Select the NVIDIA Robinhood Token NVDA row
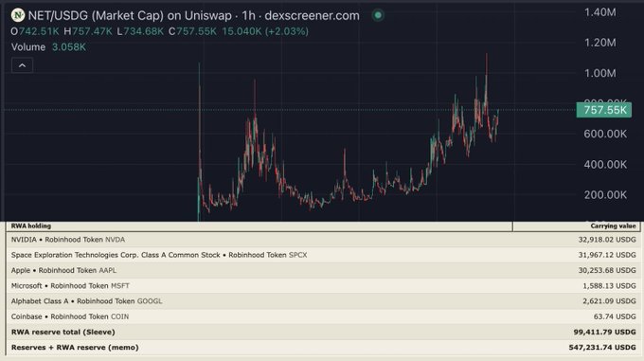The width and height of the screenshot is (644, 361). (323, 240)
